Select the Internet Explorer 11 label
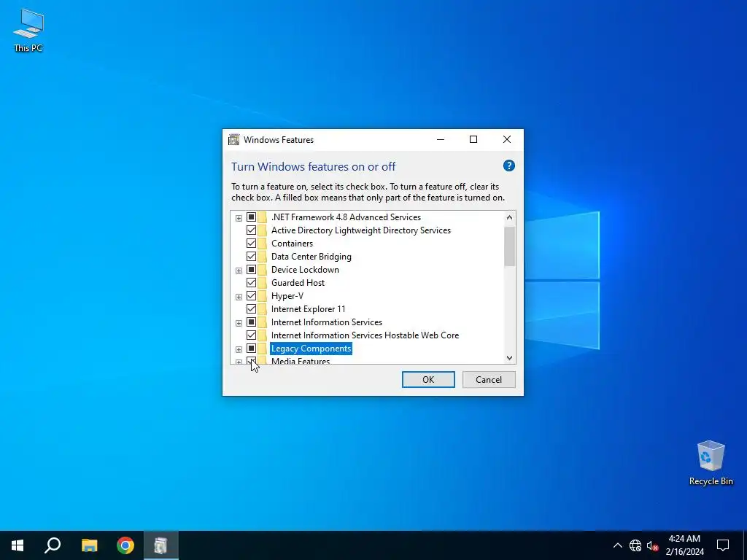This screenshot has width=747, height=560. coord(309,309)
